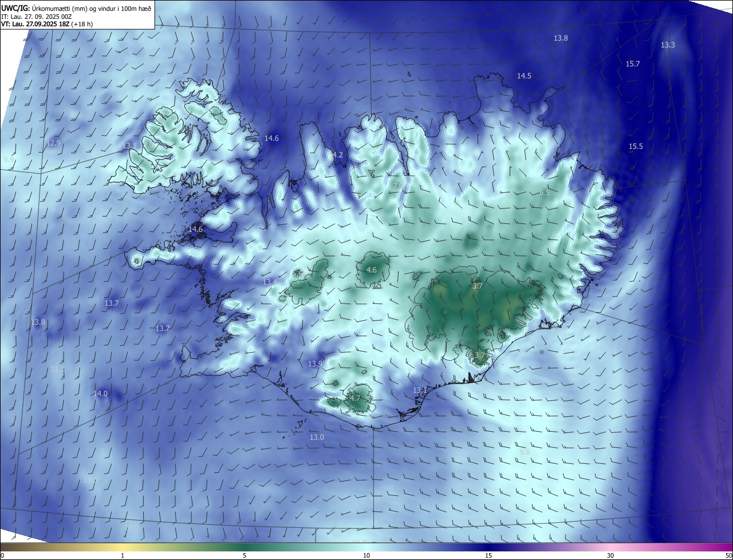The width and height of the screenshot is (733, 560).
Task: Click the 6.5 value label
Action: tap(544, 193)
